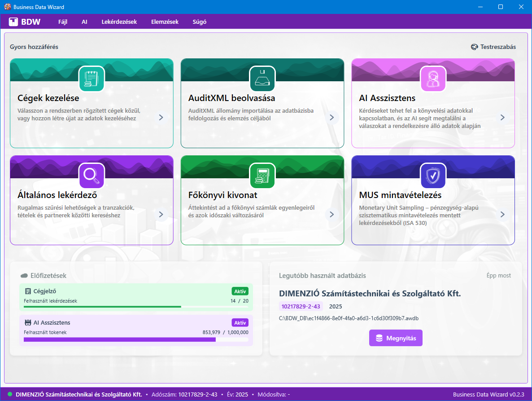Screen dimensions: 532x401
Task: Open the Lekérdezések menu
Action: point(119,22)
